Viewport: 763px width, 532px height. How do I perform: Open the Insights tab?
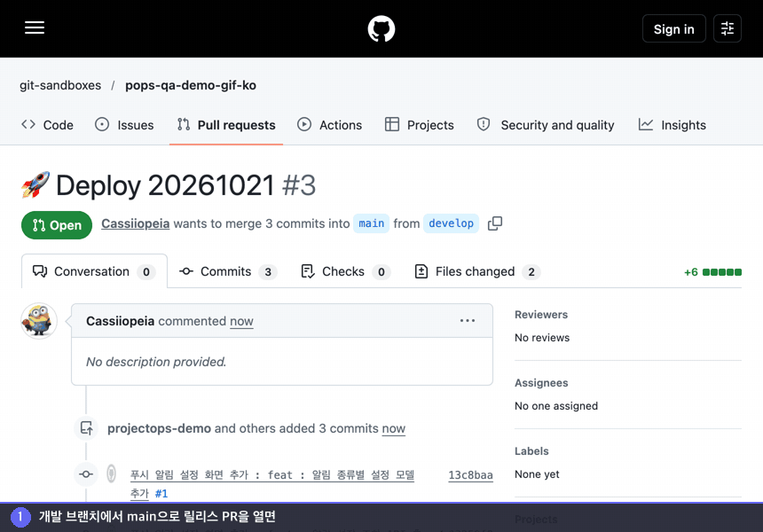[672, 125]
